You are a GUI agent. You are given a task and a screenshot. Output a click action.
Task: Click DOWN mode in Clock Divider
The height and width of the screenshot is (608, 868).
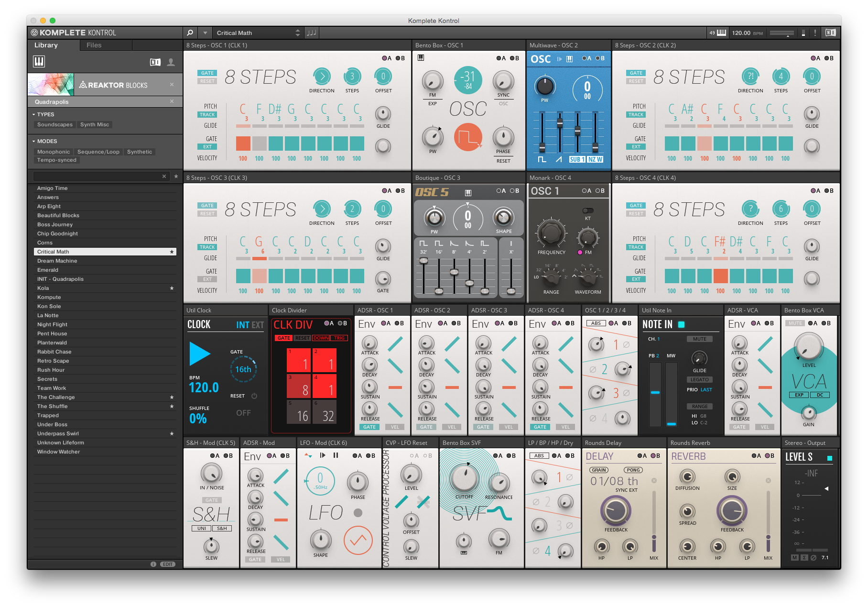coord(321,338)
